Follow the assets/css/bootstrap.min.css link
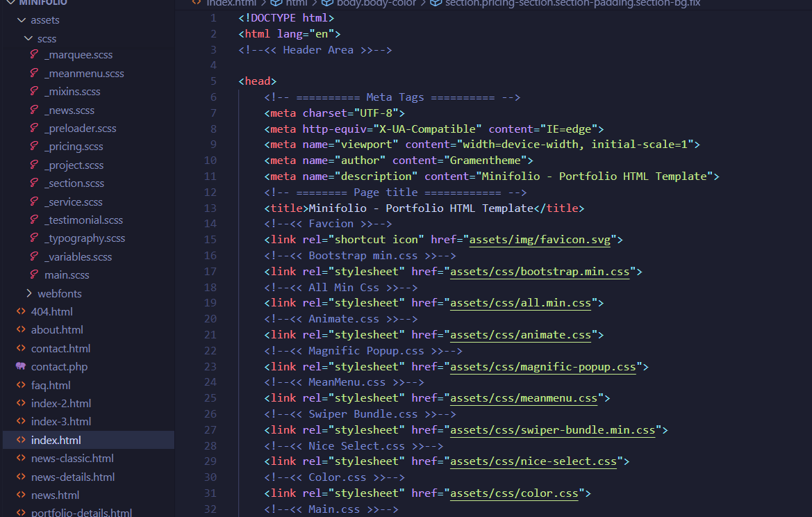812x517 pixels. tap(540, 272)
